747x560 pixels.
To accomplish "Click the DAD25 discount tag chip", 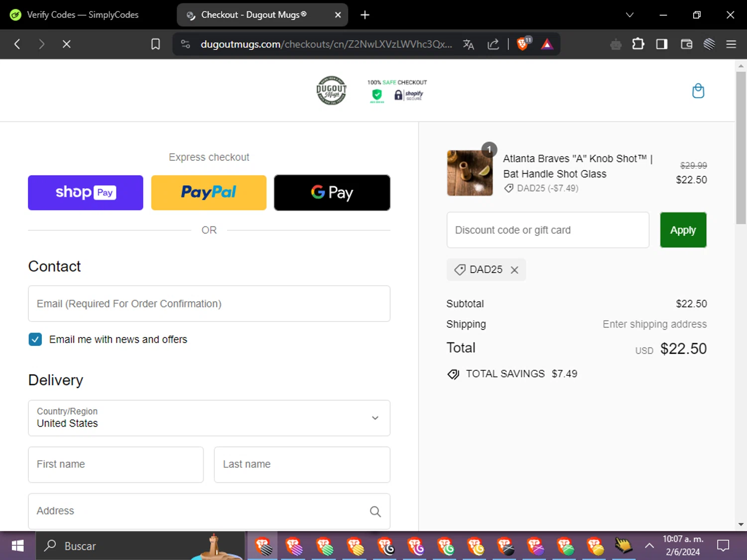I will (486, 270).
